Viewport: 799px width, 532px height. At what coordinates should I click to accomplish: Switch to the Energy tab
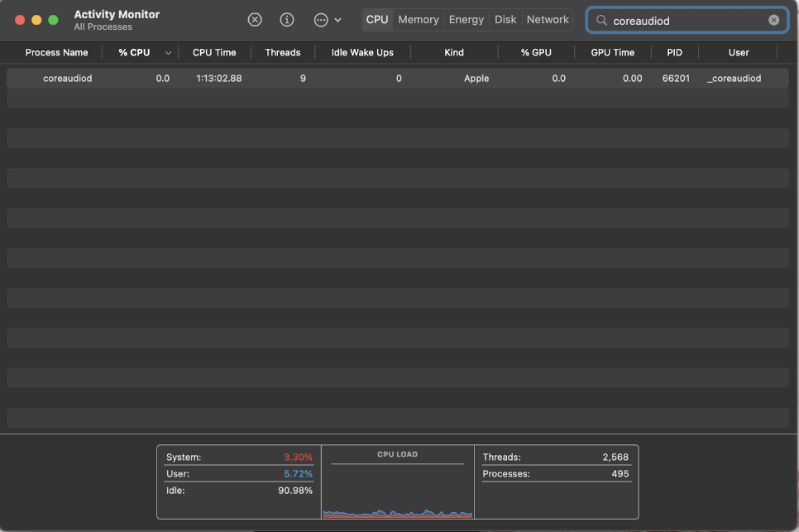[466, 20]
